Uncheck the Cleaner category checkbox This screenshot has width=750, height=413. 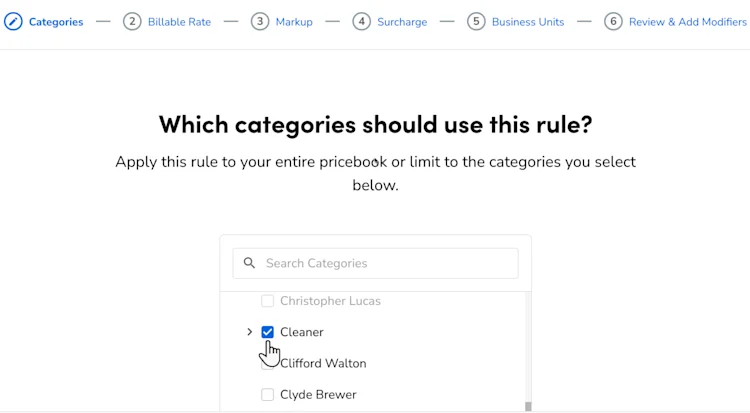click(267, 332)
